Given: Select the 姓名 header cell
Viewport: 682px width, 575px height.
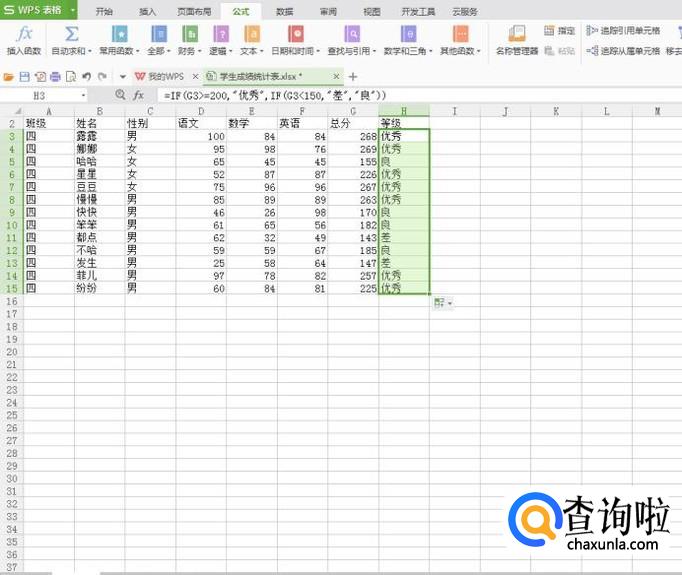Looking at the screenshot, I should [100, 123].
